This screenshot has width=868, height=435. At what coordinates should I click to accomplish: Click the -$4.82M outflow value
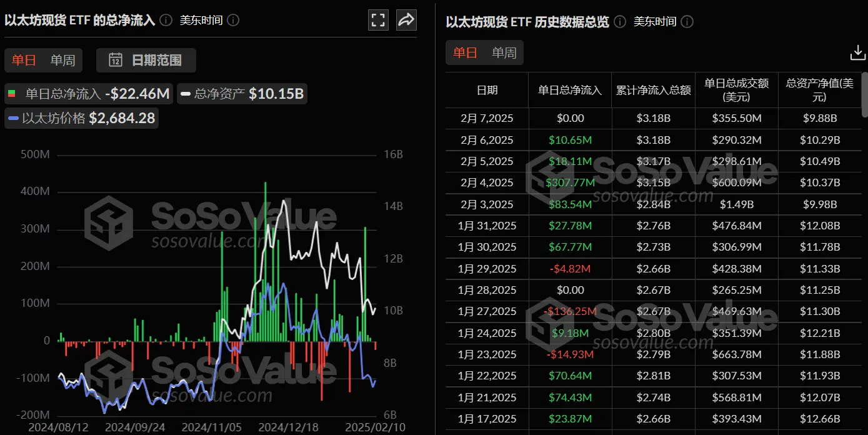tap(570, 269)
